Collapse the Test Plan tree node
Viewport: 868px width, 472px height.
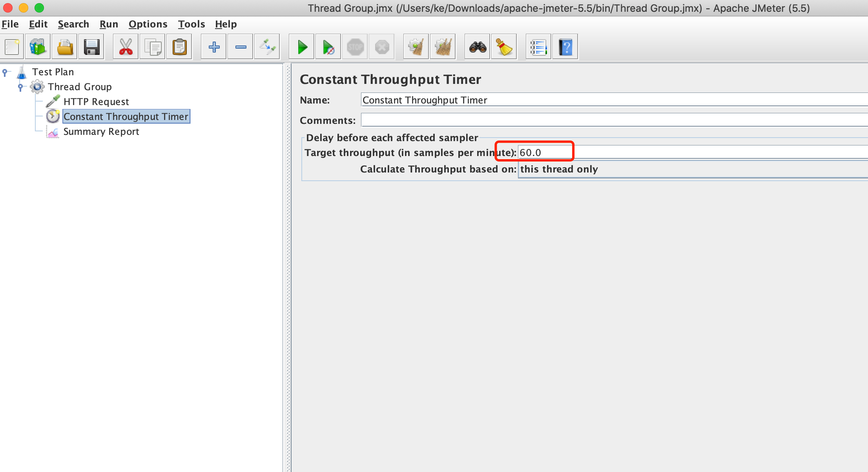5,71
